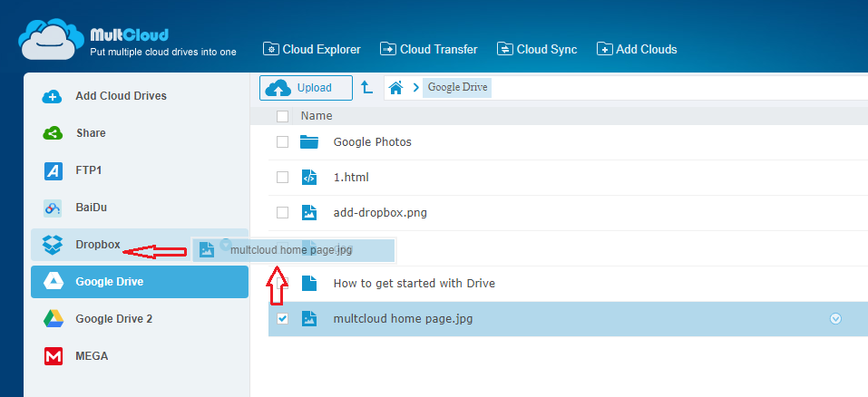
Task: Tick the 1.html file checkbox
Action: pos(283,178)
